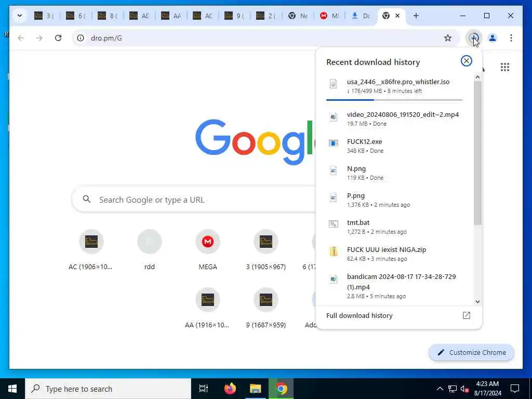Switch to the Downloads tab
The height and width of the screenshot is (399, 532).
(361, 16)
